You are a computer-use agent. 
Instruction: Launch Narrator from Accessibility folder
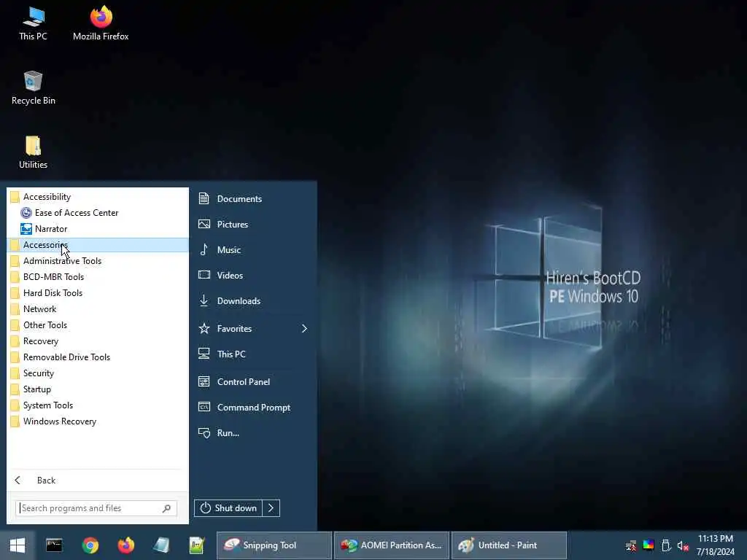98,229
